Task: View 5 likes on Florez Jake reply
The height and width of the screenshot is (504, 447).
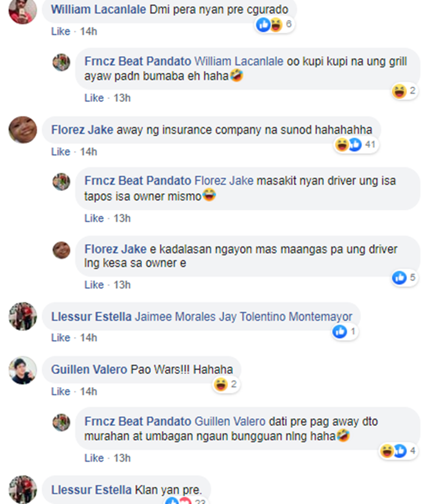Action: 404,278
